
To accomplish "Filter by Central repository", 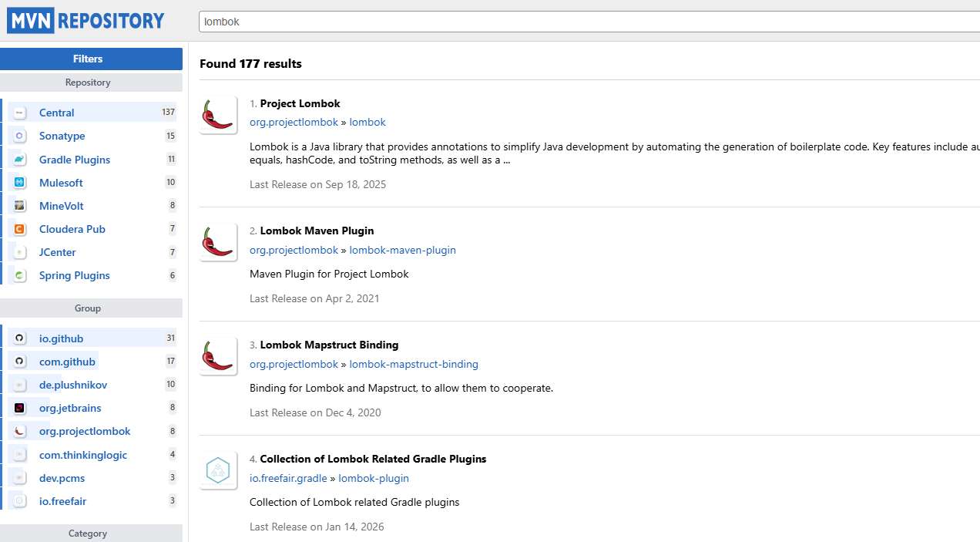I will [x=57, y=113].
